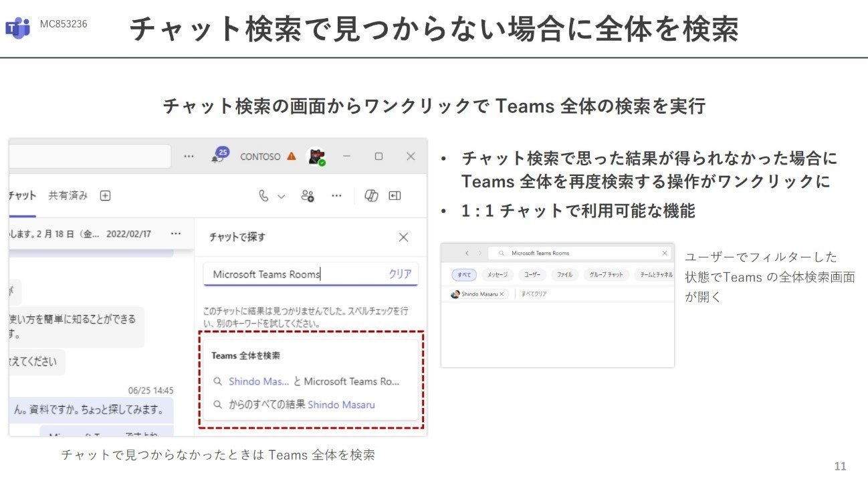This screenshot has width=868, height=487.
Task: Select the ユーザー filter pill
Action: tap(532, 274)
